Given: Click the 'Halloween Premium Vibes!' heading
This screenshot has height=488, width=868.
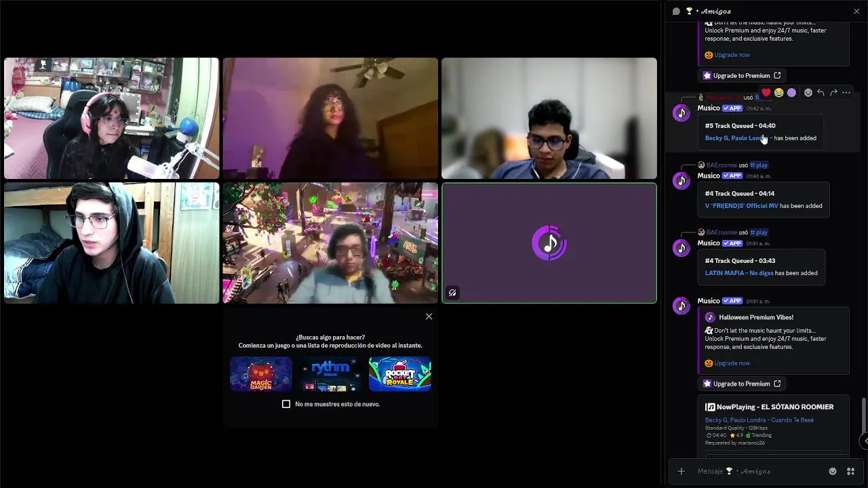Looking at the screenshot, I should (756, 317).
